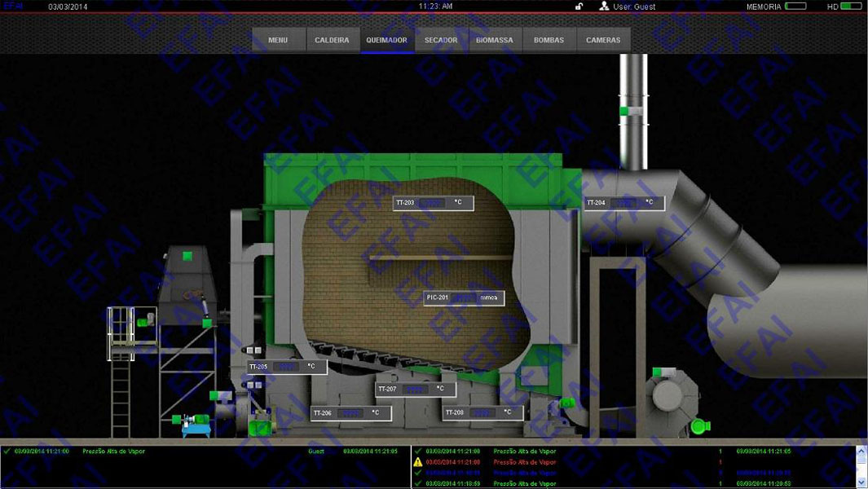Click the alarm list scroll-down arrow

coord(861,483)
